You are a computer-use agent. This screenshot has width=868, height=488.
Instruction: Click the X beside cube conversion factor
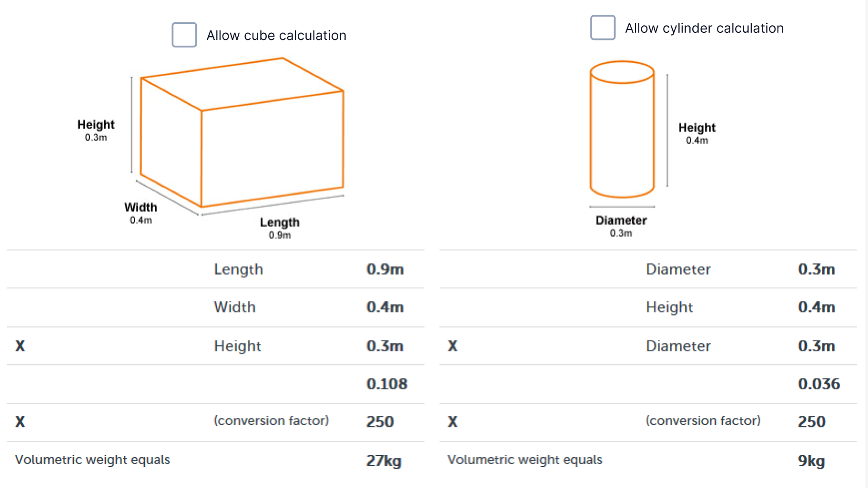pyautogui.click(x=20, y=422)
